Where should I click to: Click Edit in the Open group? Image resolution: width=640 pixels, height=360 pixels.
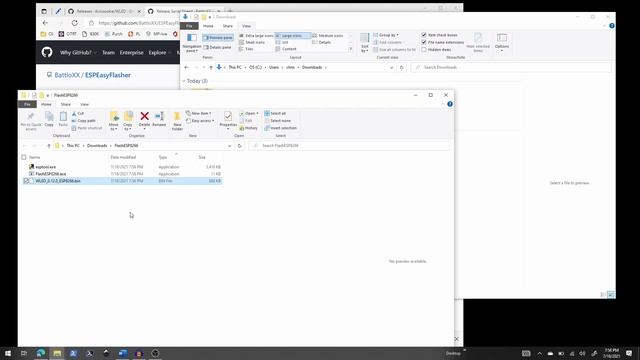(246, 121)
